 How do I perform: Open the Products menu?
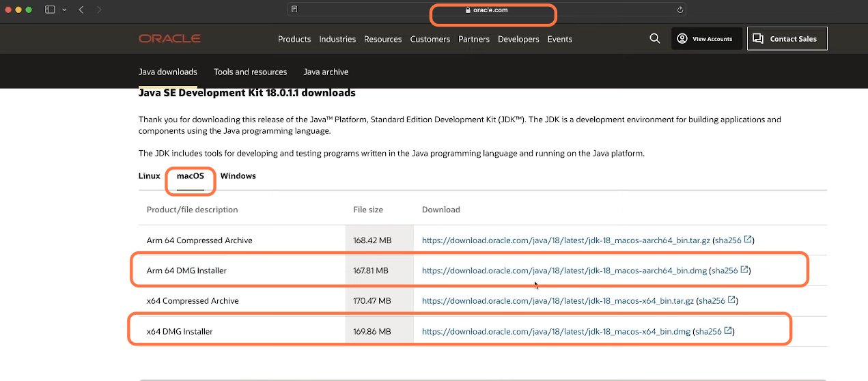(x=294, y=39)
